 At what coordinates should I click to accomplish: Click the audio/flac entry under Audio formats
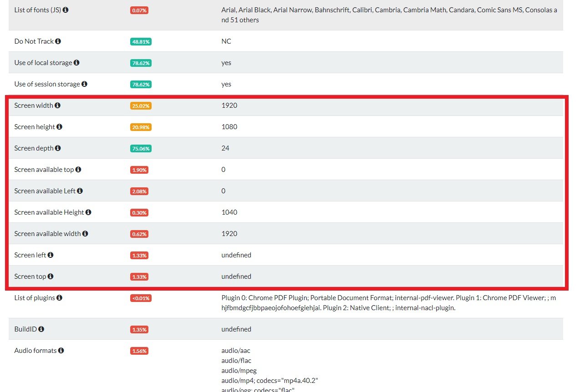(236, 361)
